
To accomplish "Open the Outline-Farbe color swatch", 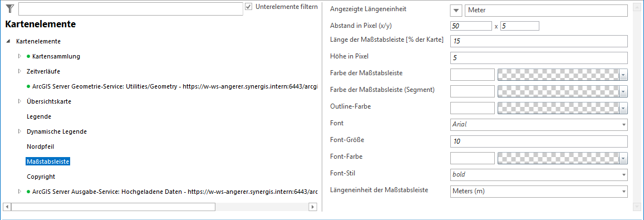I will 558,107.
